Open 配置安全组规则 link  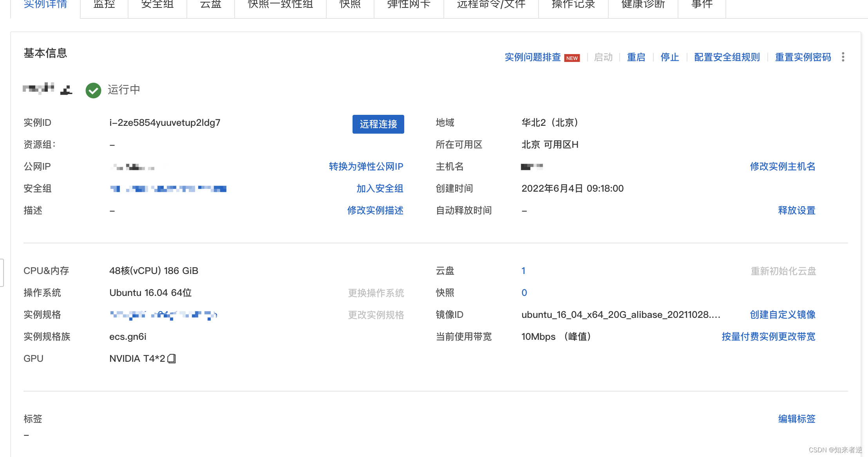click(x=727, y=57)
